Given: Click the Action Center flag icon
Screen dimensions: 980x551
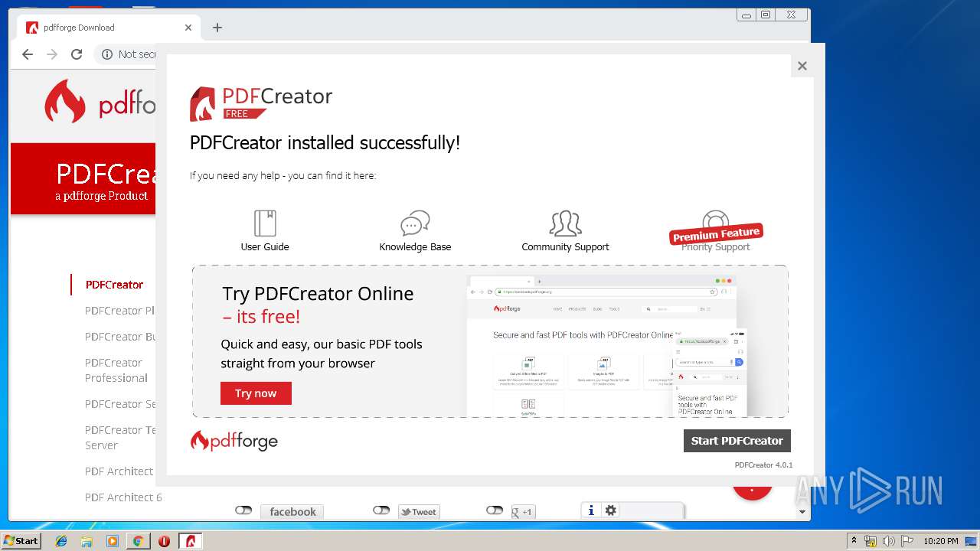Looking at the screenshot, I should (x=906, y=541).
